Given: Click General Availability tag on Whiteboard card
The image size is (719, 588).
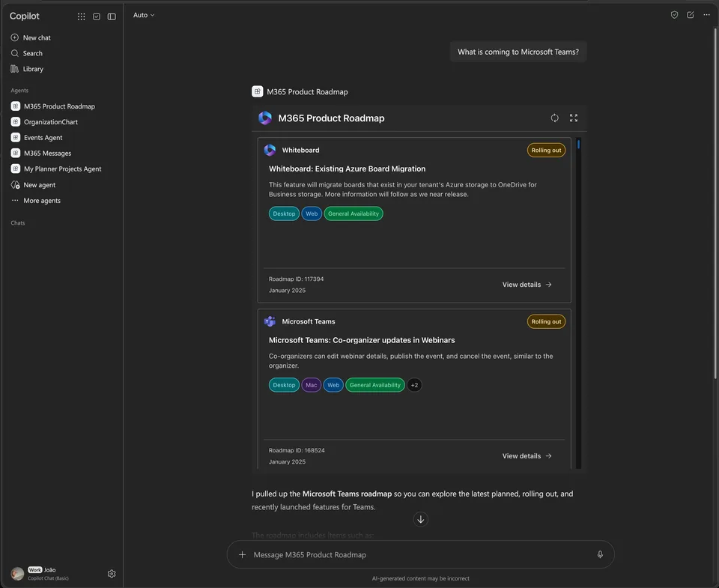Looking at the screenshot, I should pos(353,213).
